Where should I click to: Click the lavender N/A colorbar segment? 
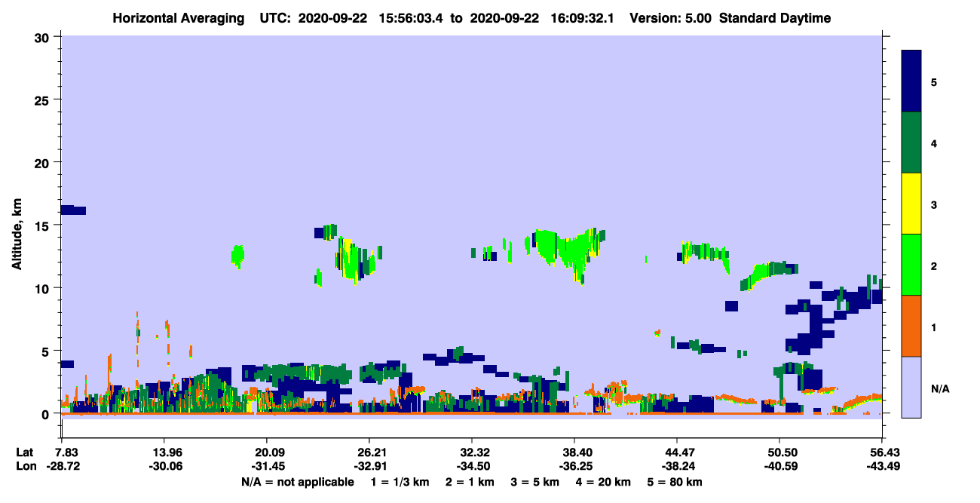[911, 387]
